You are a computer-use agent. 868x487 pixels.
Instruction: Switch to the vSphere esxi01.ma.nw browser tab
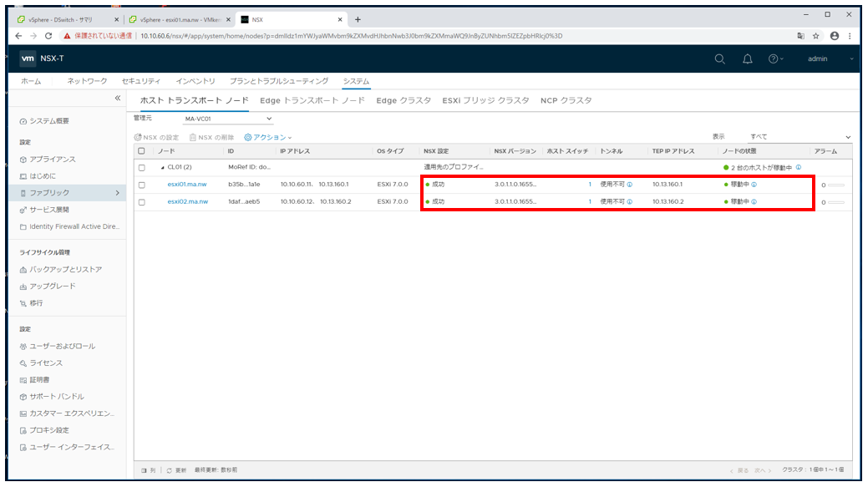pos(180,19)
